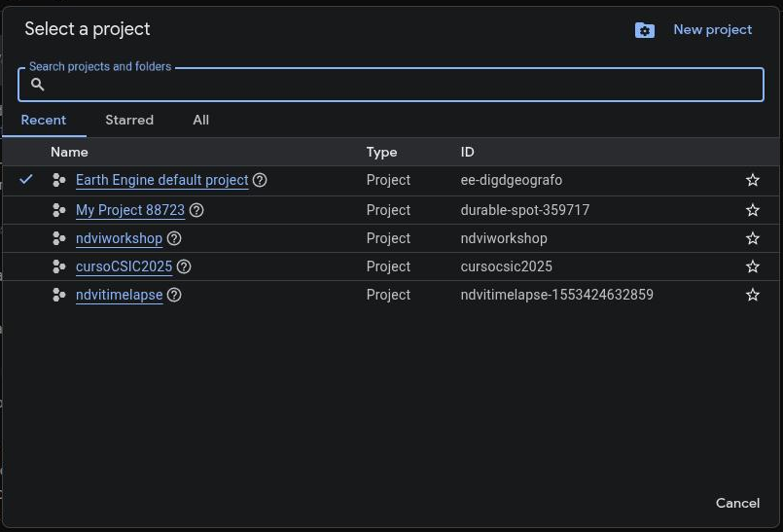Open help icon next to ndvitimelapse
Image resolution: width=783 pixels, height=532 pixels.
click(x=174, y=295)
